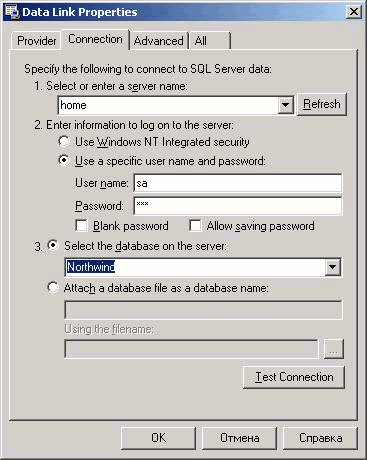The width and height of the screenshot is (367, 460).
Task: Click the Data Link Properties title bar icon
Action: click(x=12, y=11)
